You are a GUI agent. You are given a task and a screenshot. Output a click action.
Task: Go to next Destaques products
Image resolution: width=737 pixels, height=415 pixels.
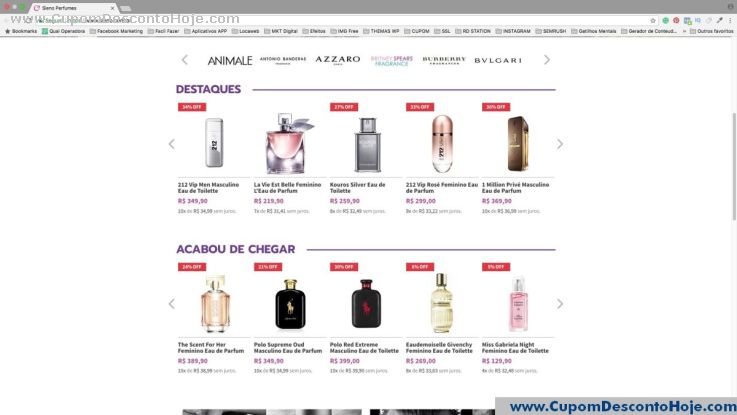560,144
